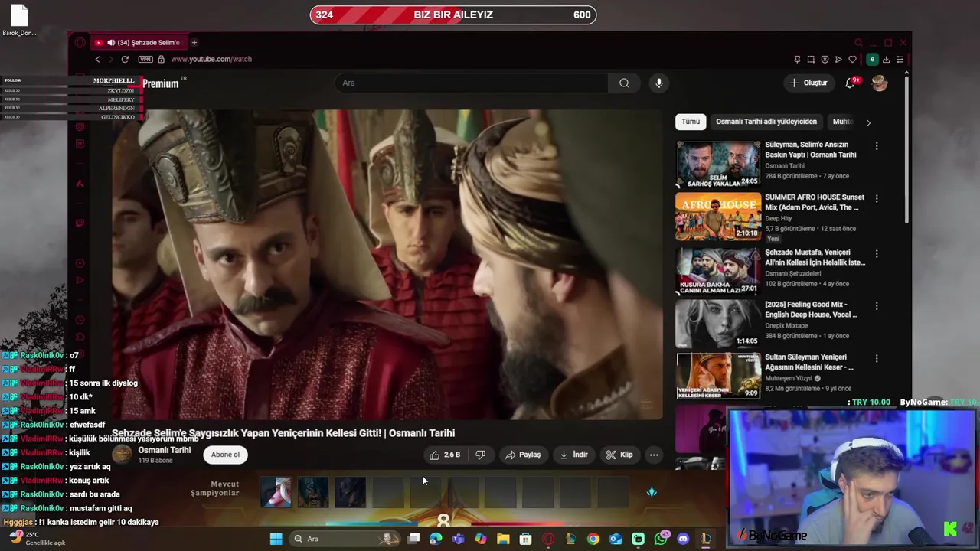This screenshot has height=551, width=980.
Task: Open the Osmanlı Tarihi channel name link
Action: point(164,450)
